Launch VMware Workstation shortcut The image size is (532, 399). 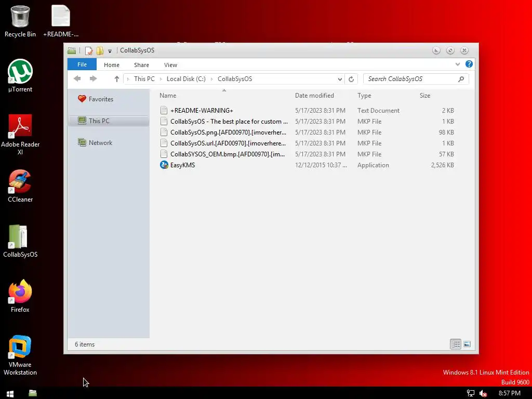pyautogui.click(x=20, y=355)
